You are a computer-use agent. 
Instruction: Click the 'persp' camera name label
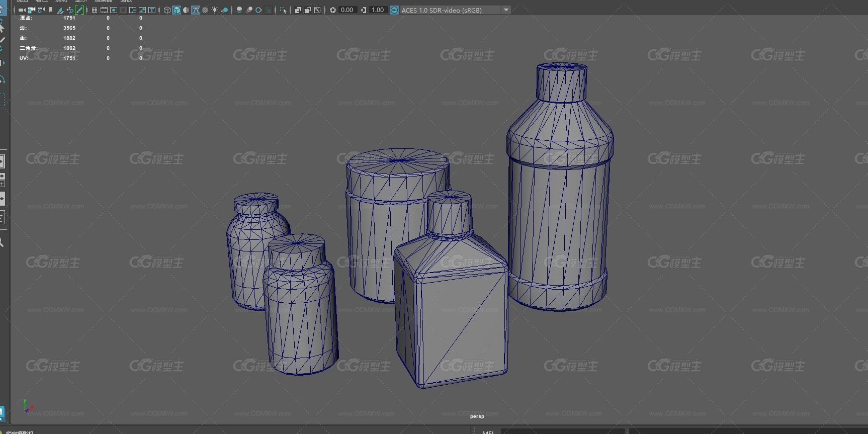tap(477, 416)
